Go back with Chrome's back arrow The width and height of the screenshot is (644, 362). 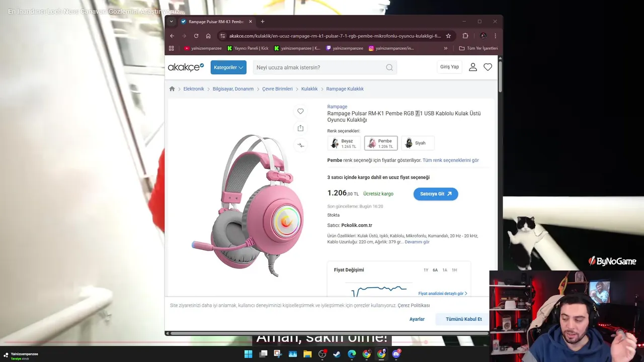tap(172, 36)
